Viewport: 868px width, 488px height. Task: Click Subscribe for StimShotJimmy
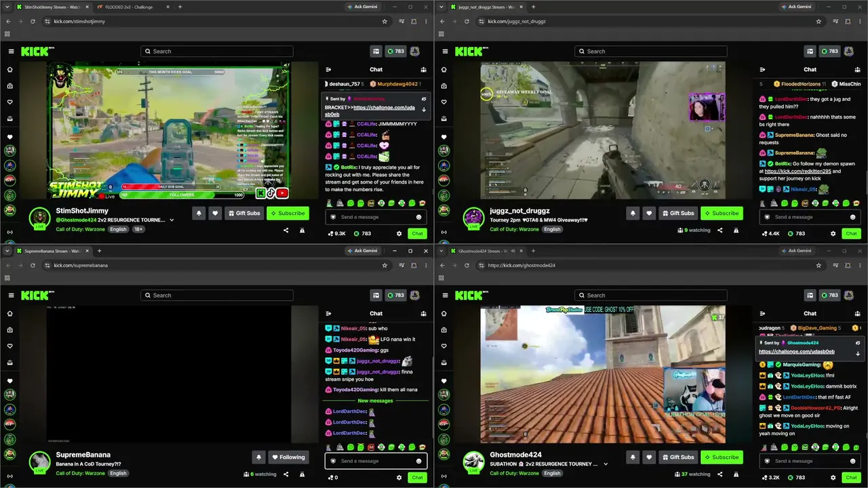pos(288,213)
